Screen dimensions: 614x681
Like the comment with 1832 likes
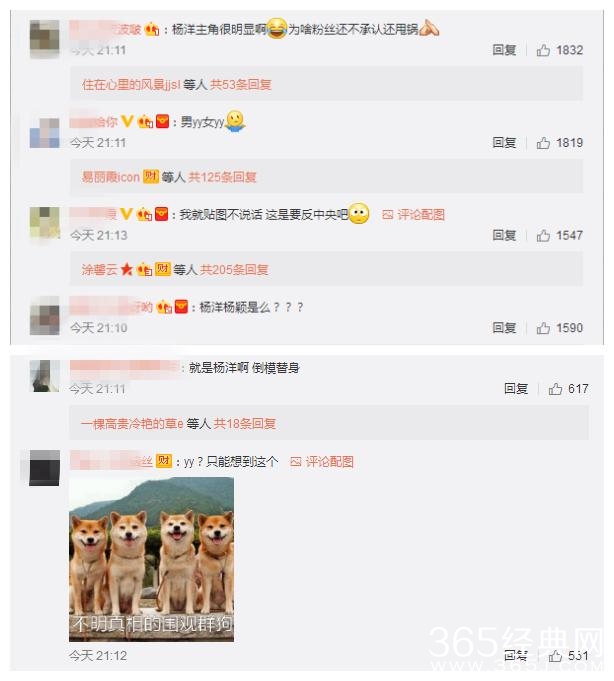(x=543, y=50)
